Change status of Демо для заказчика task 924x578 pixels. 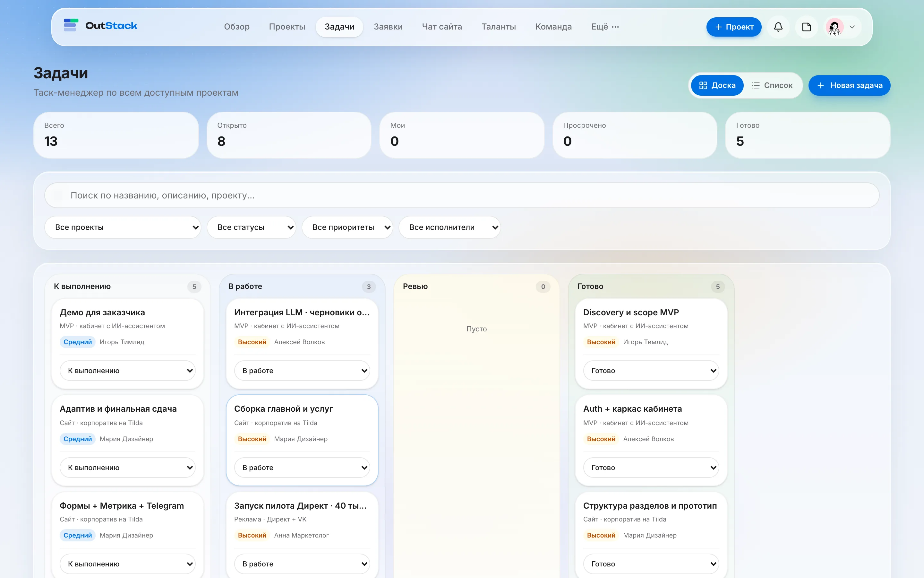pos(127,371)
